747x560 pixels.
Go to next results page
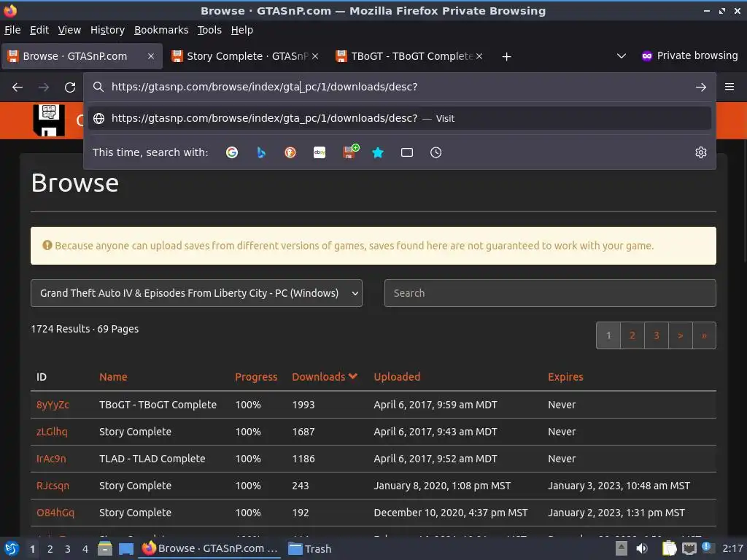[681, 335]
